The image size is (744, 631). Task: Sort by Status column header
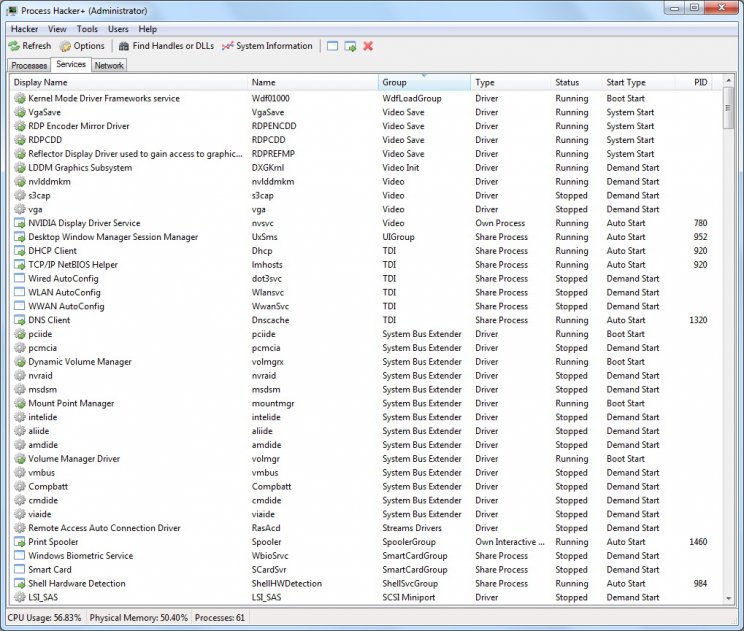pyautogui.click(x=577, y=82)
